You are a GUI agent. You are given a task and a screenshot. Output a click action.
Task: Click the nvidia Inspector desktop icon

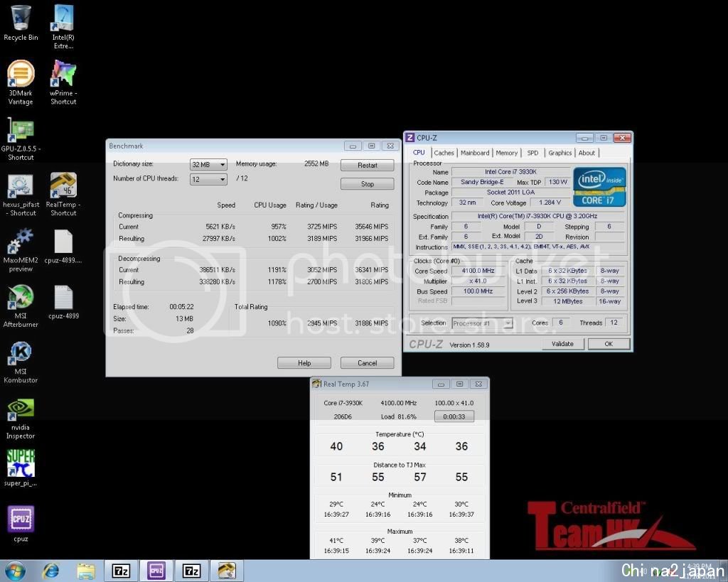coord(21,418)
